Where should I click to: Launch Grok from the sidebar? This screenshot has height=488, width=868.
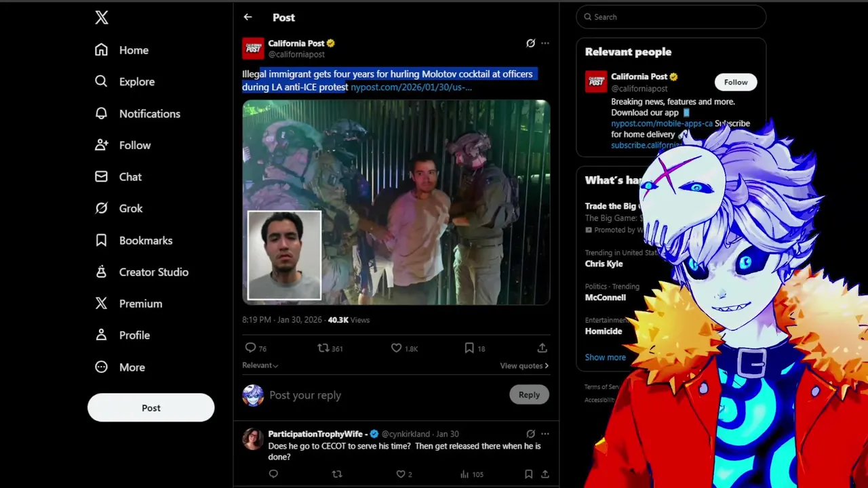(x=118, y=209)
